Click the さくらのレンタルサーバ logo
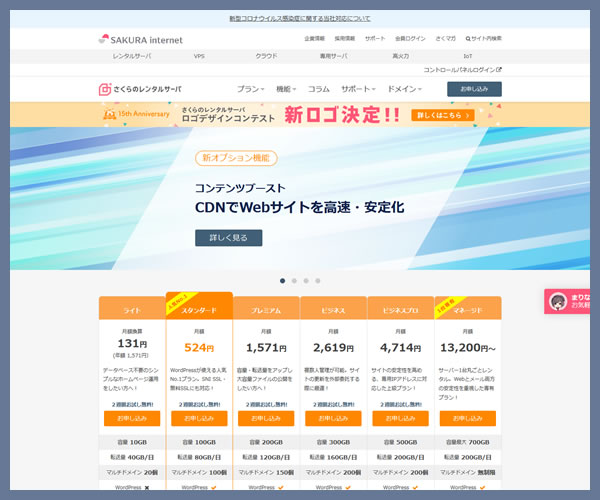The height and width of the screenshot is (500, 600). [140, 89]
